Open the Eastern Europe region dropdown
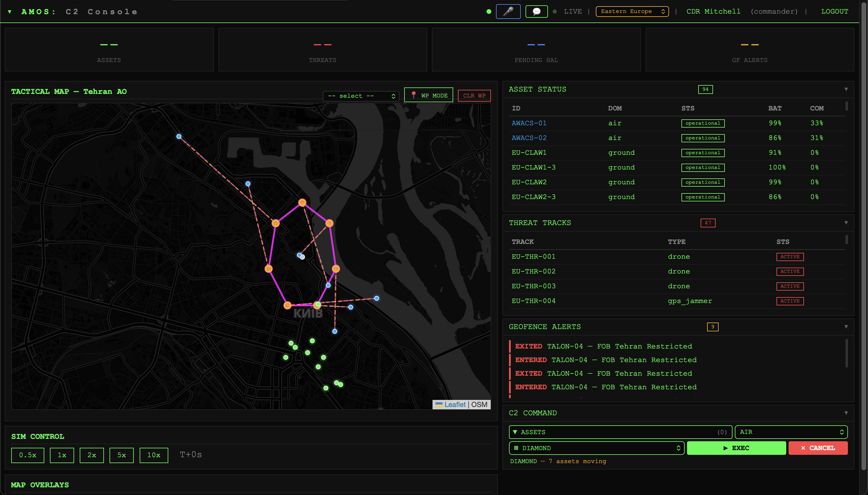The image size is (868, 495). [x=632, y=12]
